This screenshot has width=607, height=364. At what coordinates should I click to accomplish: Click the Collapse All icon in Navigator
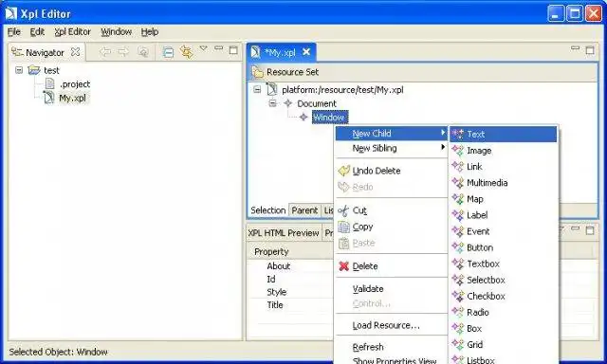coord(168,52)
